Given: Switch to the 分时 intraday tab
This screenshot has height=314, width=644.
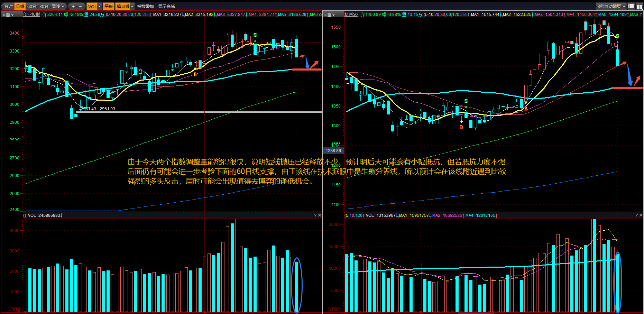Looking at the screenshot, I should [x=8, y=7].
